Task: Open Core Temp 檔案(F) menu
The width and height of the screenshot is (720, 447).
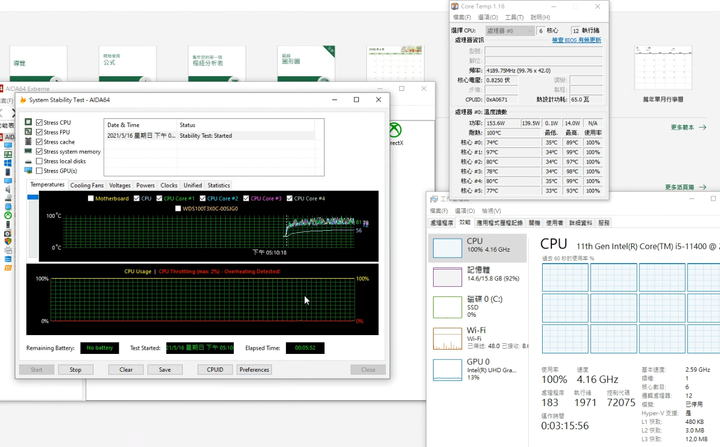Action: point(462,17)
